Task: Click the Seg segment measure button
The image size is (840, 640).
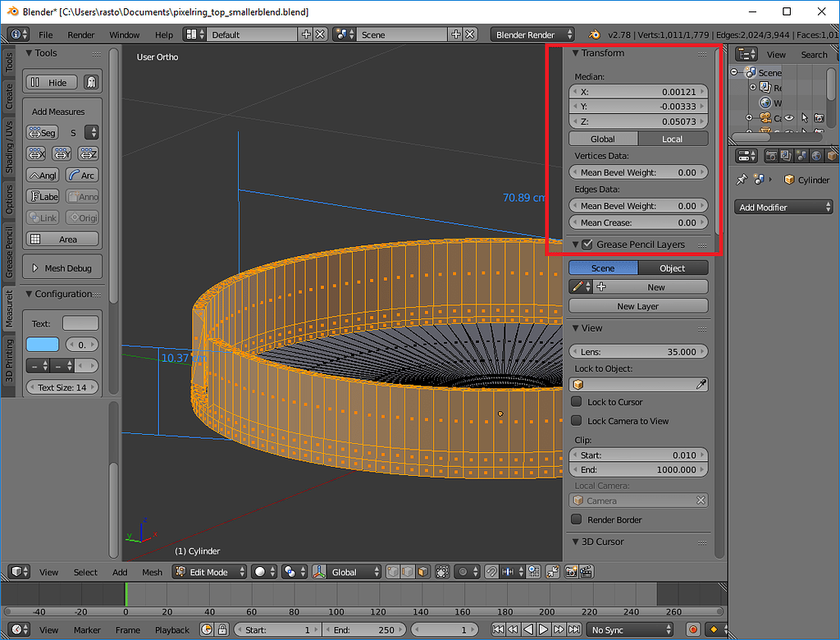Action: click(43, 132)
